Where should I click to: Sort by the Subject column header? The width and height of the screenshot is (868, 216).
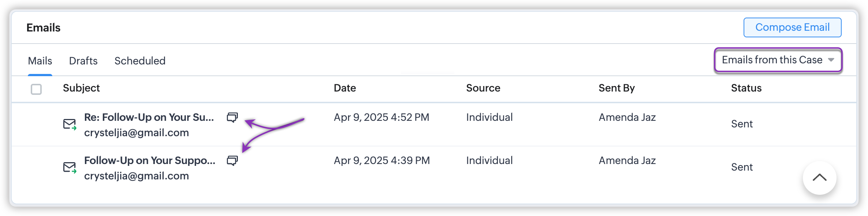pos(81,88)
